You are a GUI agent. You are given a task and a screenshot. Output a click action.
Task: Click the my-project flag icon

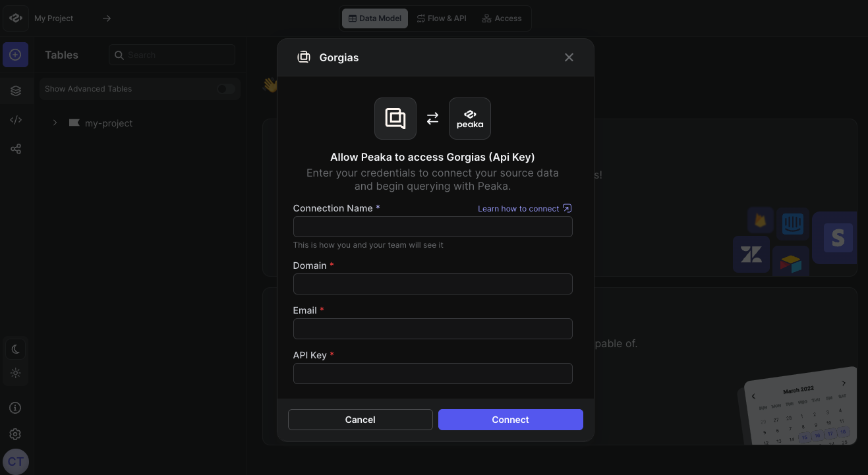click(74, 123)
